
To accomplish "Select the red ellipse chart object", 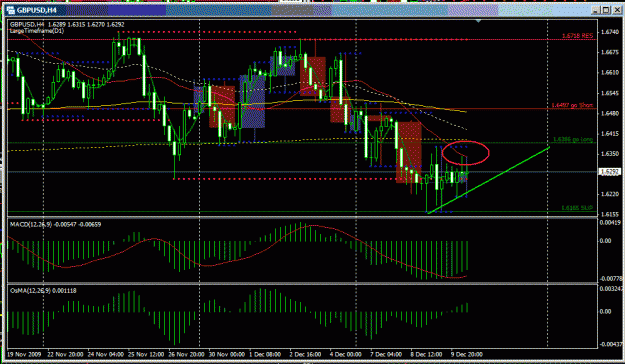I will 466,152.
